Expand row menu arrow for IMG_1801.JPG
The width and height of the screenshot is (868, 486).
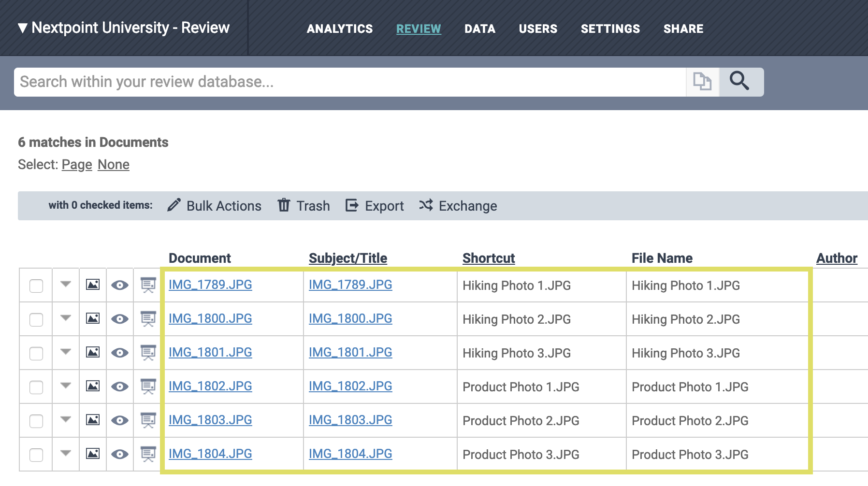pos(66,352)
